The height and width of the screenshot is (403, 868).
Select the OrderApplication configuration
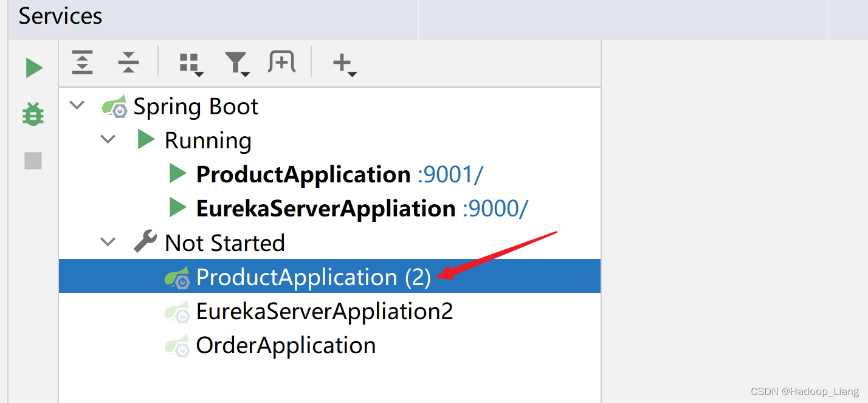[286, 345]
